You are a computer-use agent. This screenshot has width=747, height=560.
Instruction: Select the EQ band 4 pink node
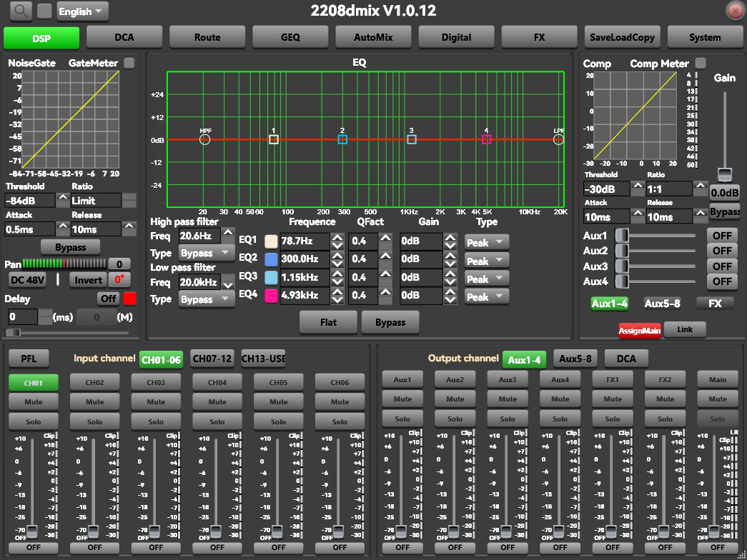pos(486,140)
